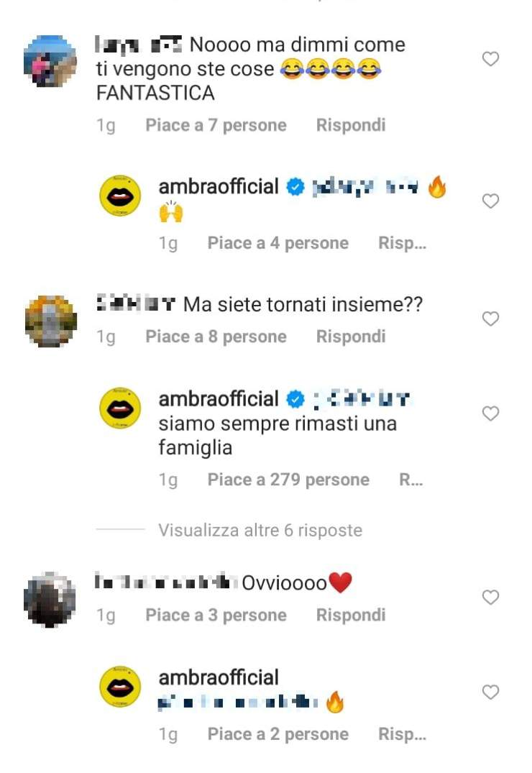Image resolution: width=532 pixels, height=773 pixels.
Task: View 'Piace a 8 persone' likers
Action: [x=216, y=337]
